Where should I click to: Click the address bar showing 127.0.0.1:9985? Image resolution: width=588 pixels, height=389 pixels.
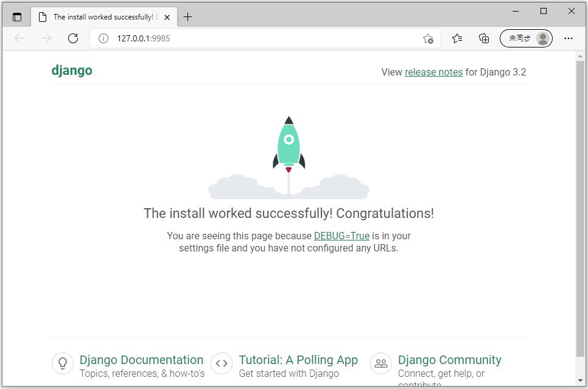click(265, 38)
